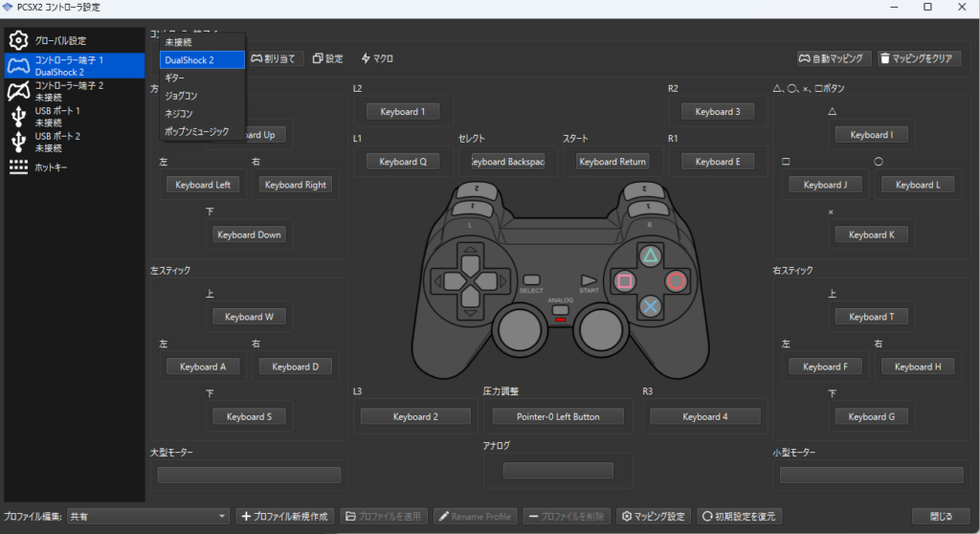980x534 pixels.
Task: Select コントローラー端子 1 controller icon
Action: tap(18, 66)
